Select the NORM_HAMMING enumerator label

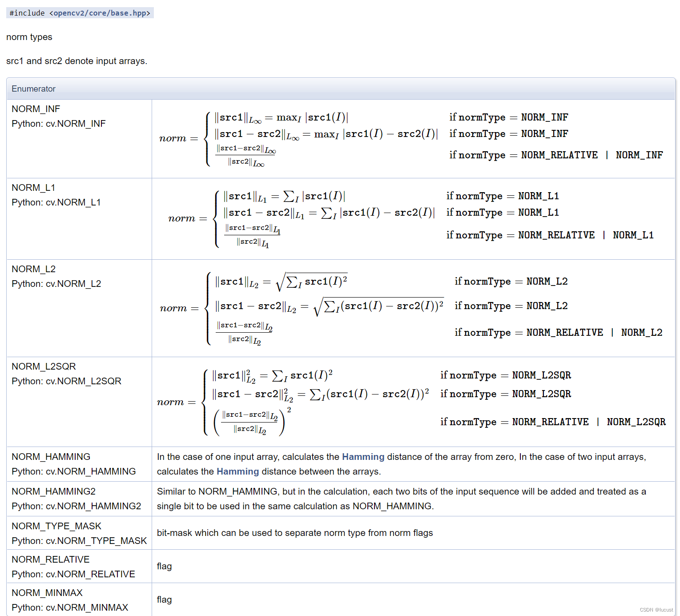coord(51,457)
